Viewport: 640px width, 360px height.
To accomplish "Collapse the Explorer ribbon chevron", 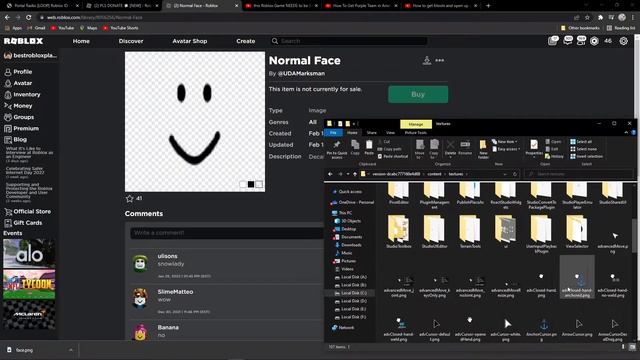I will point(626,133).
